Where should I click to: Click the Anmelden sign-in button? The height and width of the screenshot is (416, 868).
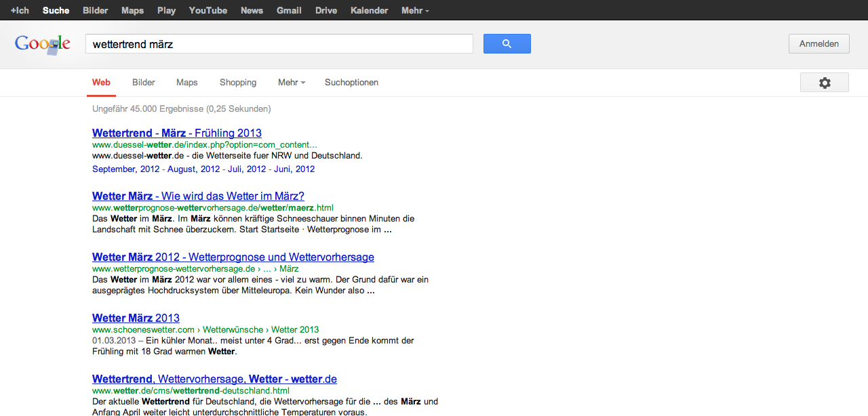[x=818, y=44]
